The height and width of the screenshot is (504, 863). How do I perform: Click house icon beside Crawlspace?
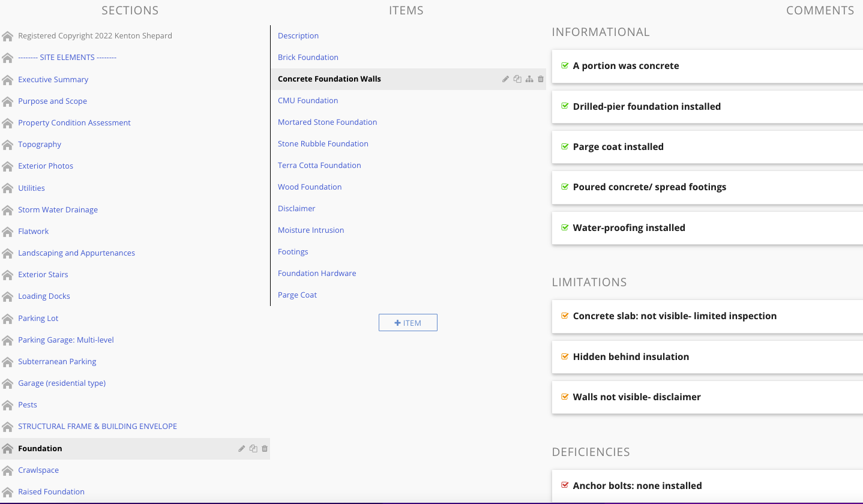[x=7, y=470]
